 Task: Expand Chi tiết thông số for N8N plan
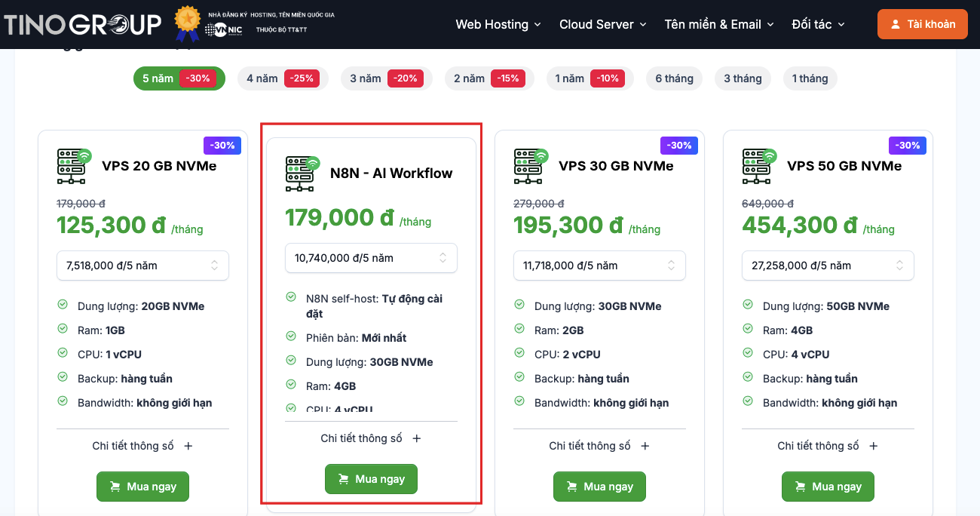coord(371,438)
